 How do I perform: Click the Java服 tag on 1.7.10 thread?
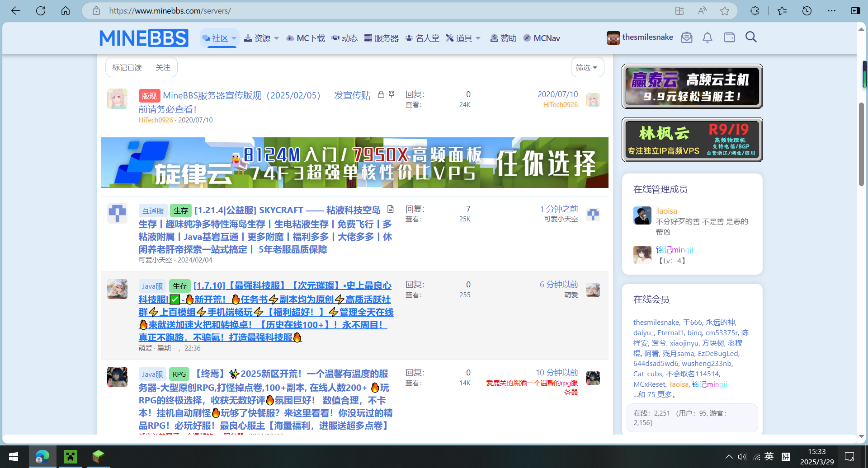coord(152,286)
